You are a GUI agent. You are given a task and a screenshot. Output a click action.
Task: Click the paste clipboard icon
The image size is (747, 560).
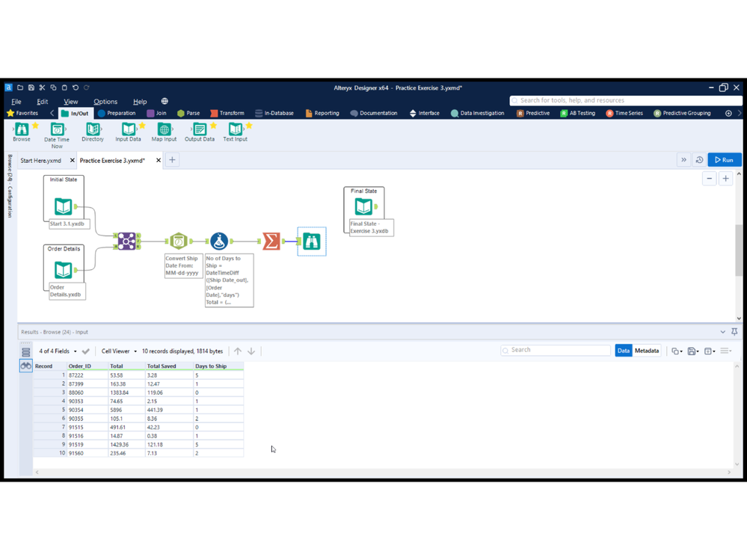point(64,87)
